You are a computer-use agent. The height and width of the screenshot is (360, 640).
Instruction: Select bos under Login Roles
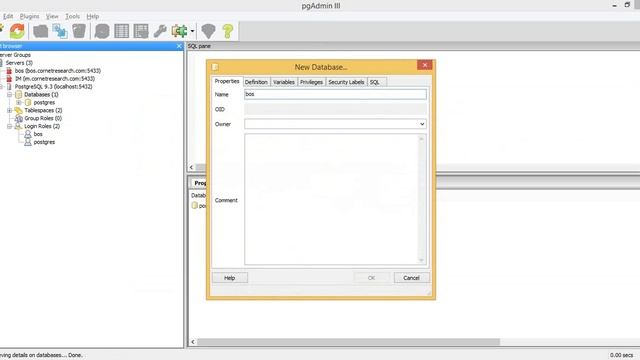[38, 134]
